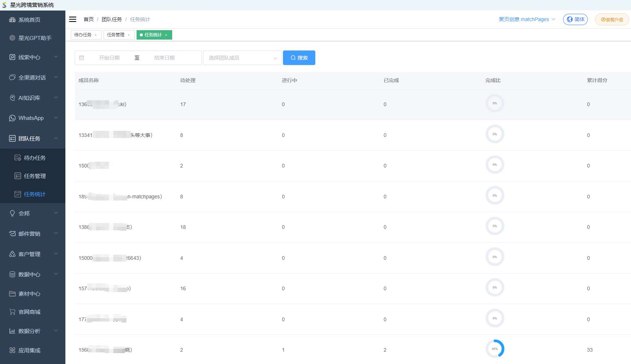
Task: Click the 简体 language button
Action: pos(575,19)
